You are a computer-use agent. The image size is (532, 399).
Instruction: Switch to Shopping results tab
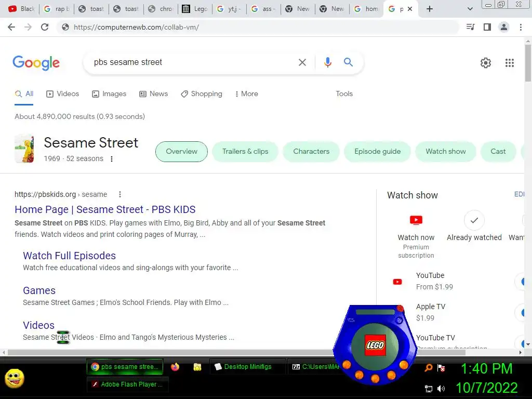point(202,94)
